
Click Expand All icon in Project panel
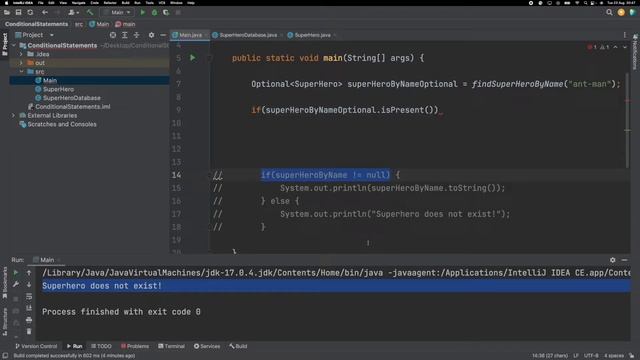125,35
